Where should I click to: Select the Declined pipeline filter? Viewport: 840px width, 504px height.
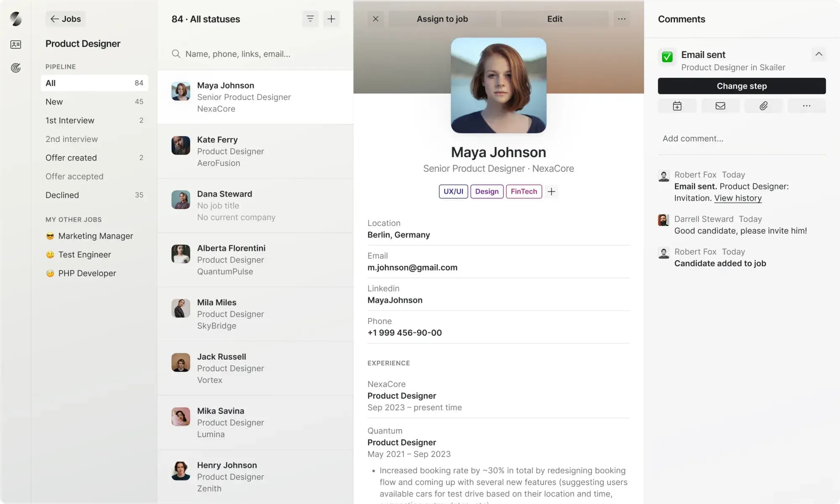(x=63, y=195)
